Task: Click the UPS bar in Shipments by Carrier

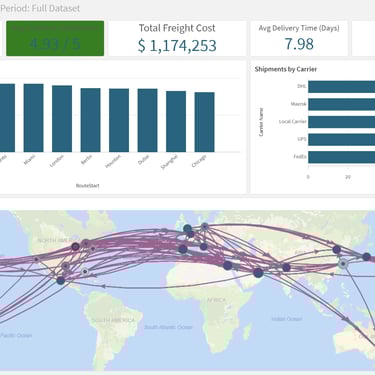Action: coord(341,140)
